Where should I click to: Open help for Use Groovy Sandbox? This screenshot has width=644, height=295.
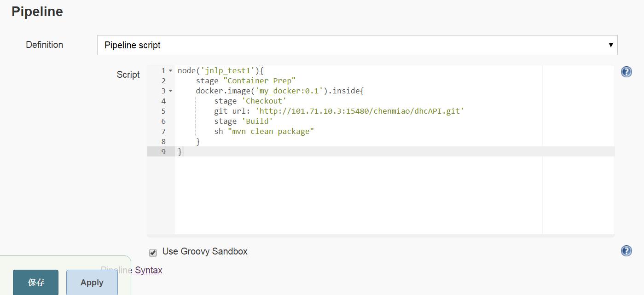click(626, 250)
